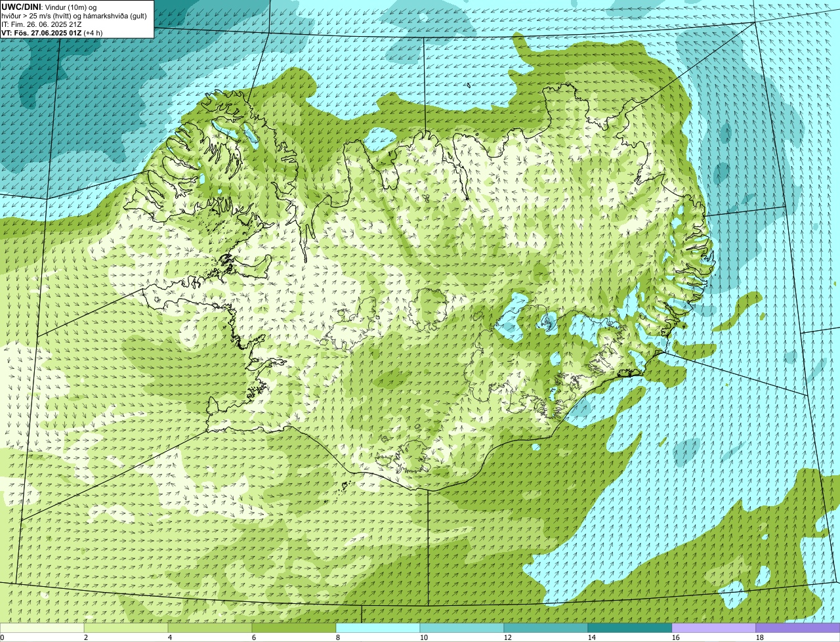840x642 pixels.
Task: Click the legend scale label "2"
Action: tap(86, 637)
